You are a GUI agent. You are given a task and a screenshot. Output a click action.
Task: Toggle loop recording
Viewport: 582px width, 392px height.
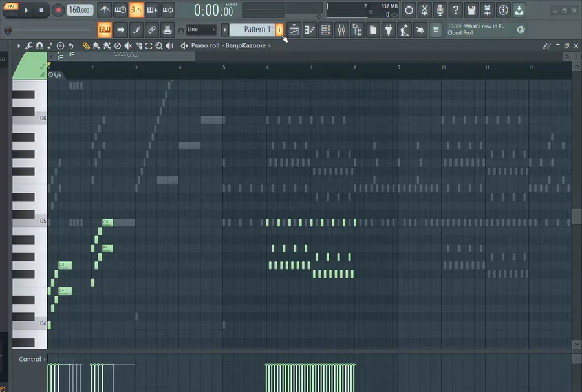click(167, 10)
